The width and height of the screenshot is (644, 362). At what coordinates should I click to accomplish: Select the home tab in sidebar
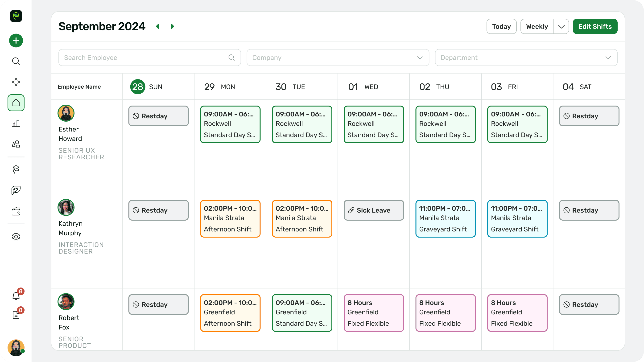[16, 103]
